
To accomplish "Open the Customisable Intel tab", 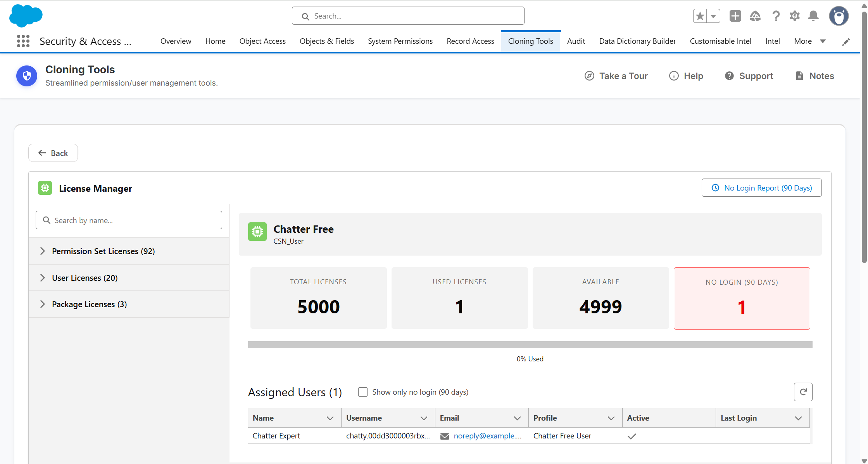I will pos(720,41).
